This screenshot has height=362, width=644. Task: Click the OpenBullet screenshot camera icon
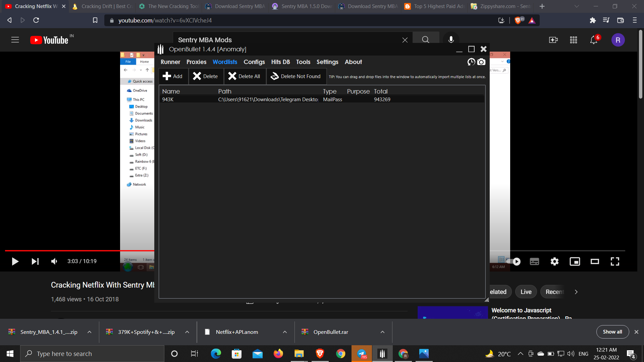coord(481,62)
